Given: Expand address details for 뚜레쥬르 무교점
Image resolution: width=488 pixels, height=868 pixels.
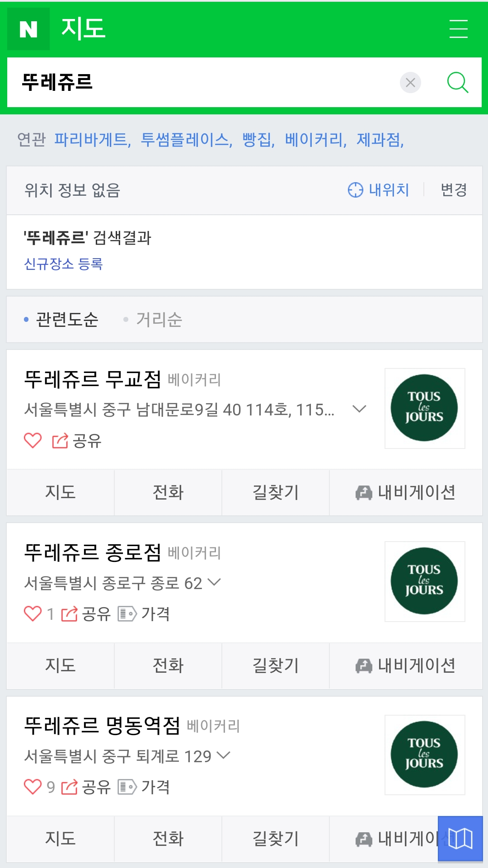Looking at the screenshot, I should click(359, 409).
